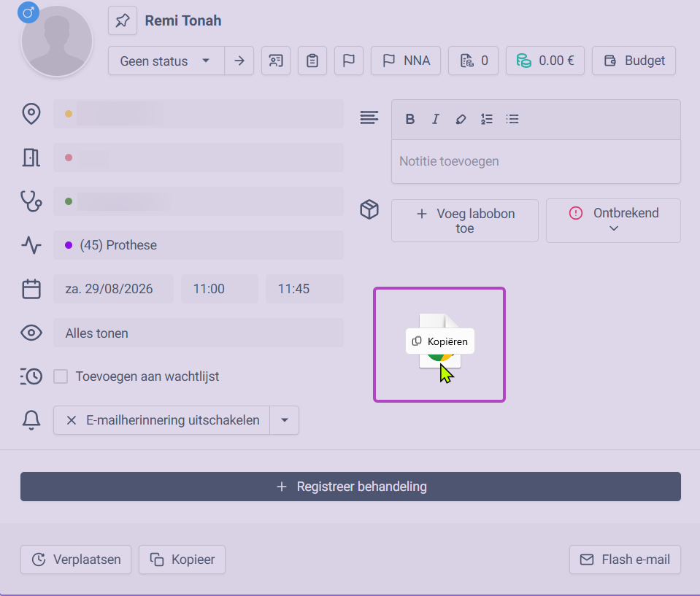The width and height of the screenshot is (700, 596).
Task: Open the Geen status dropdown
Action: (166, 61)
